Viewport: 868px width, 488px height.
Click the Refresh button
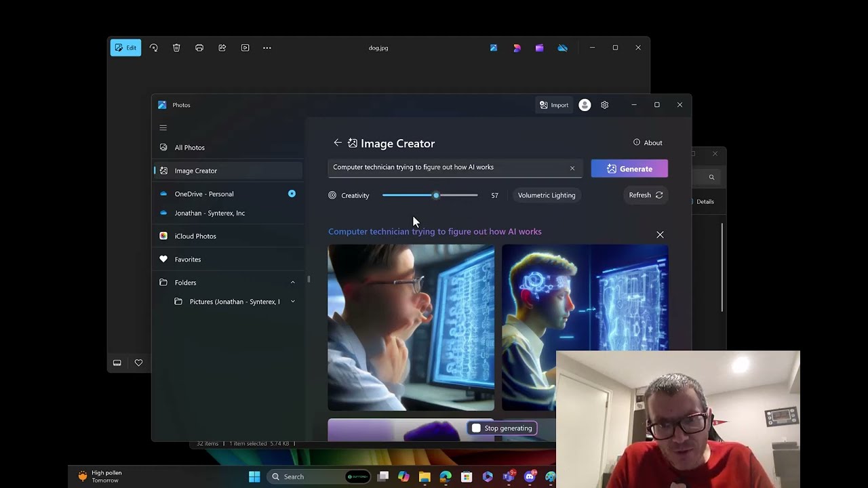point(646,195)
